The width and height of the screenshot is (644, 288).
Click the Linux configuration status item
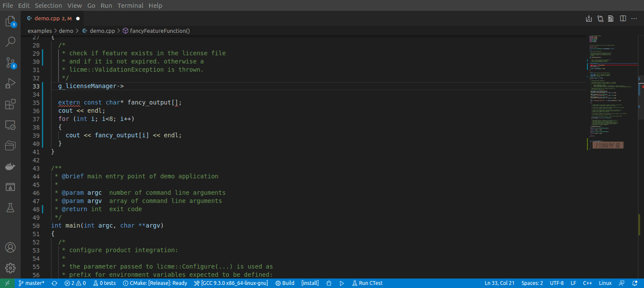(x=605, y=283)
